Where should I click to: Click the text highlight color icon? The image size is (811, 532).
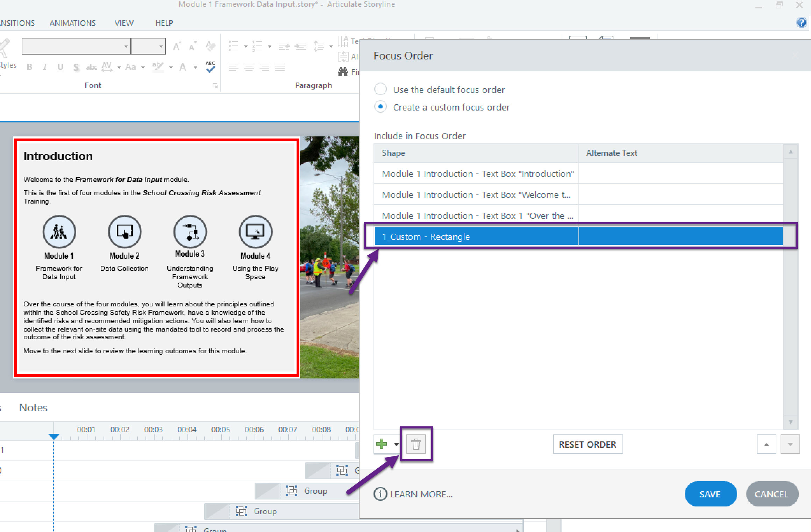pos(158,67)
